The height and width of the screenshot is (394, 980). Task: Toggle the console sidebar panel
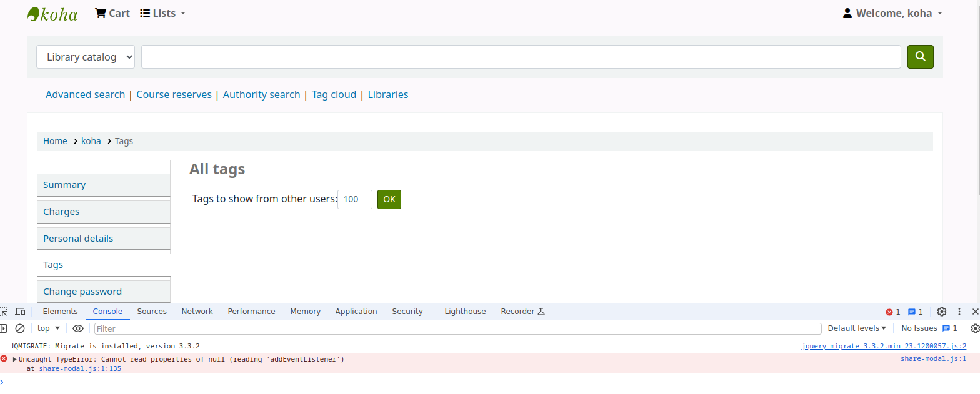3,328
